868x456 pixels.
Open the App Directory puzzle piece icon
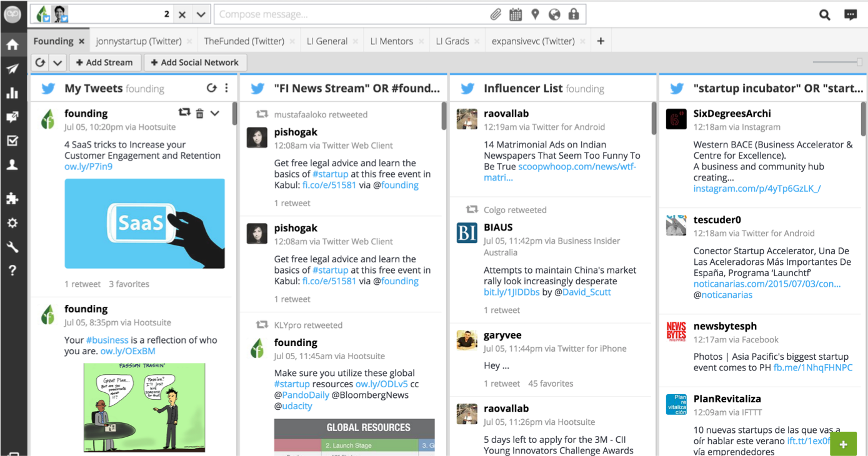click(12, 199)
